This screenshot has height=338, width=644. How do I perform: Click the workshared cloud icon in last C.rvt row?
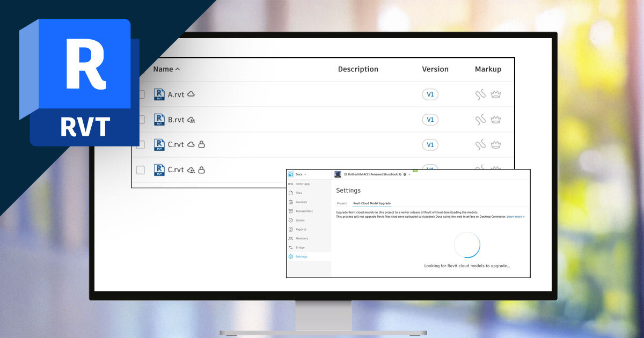click(x=191, y=170)
